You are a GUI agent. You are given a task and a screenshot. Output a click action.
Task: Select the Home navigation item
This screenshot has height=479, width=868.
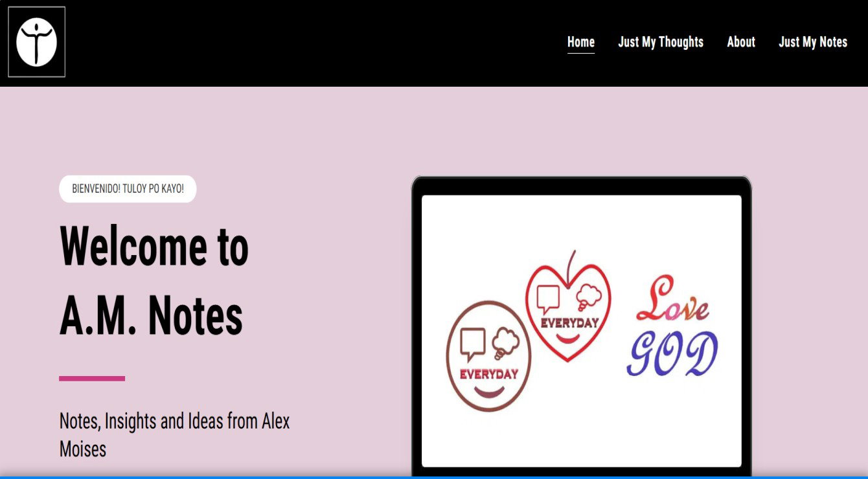click(x=580, y=42)
